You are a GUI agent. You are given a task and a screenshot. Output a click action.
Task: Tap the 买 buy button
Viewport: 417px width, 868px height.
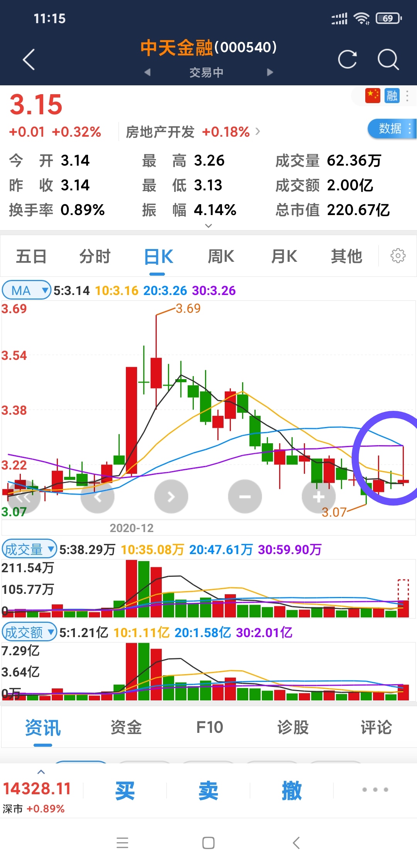(125, 790)
